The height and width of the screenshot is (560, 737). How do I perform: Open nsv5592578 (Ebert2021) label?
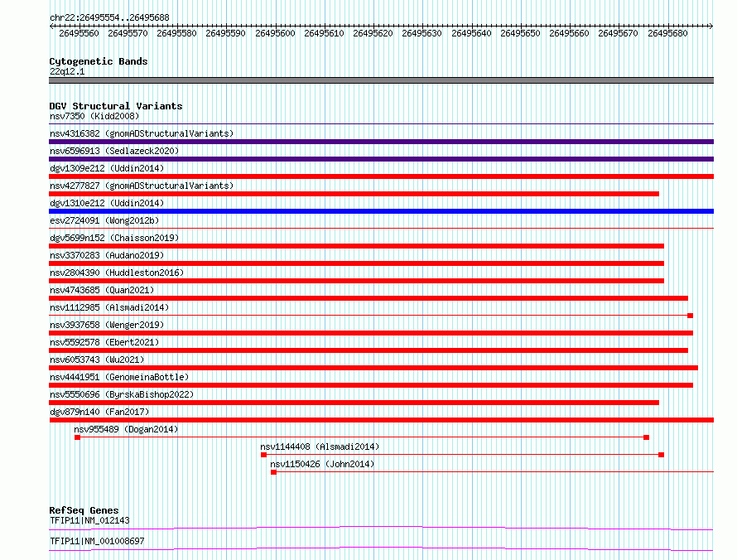point(104,342)
